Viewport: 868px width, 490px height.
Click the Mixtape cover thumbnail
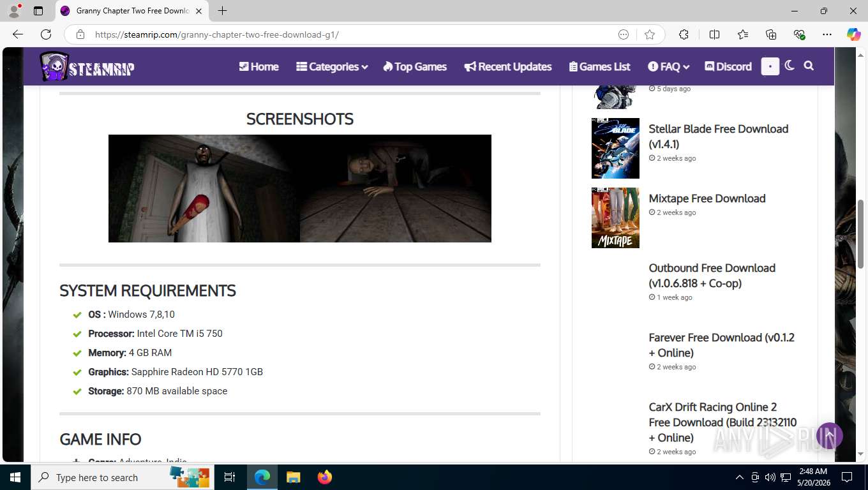click(615, 218)
